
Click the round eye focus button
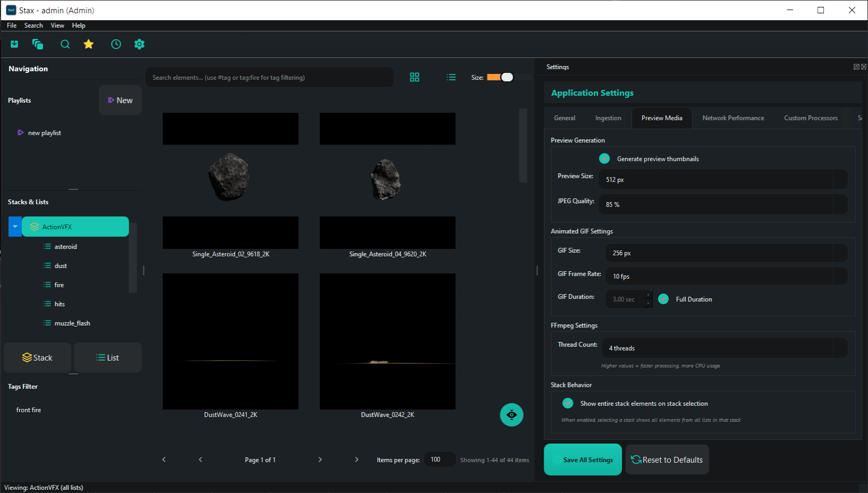click(511, 415)
